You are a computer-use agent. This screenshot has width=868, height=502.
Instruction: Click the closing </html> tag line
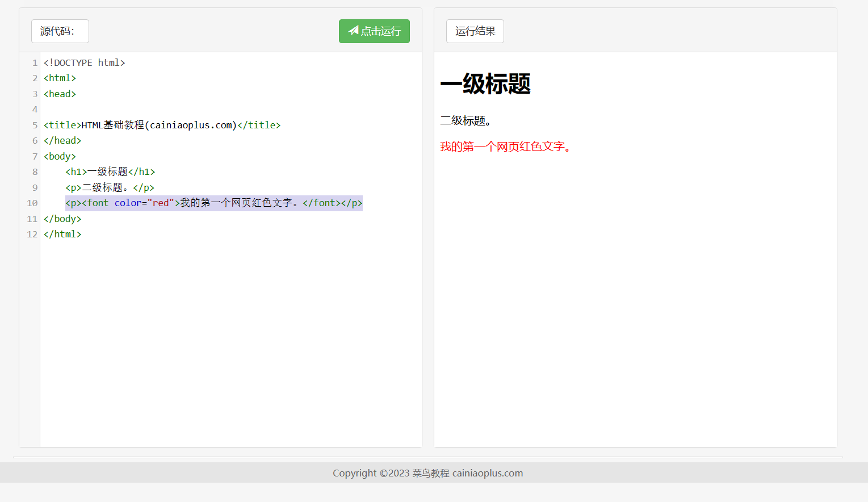coord(62,234)
